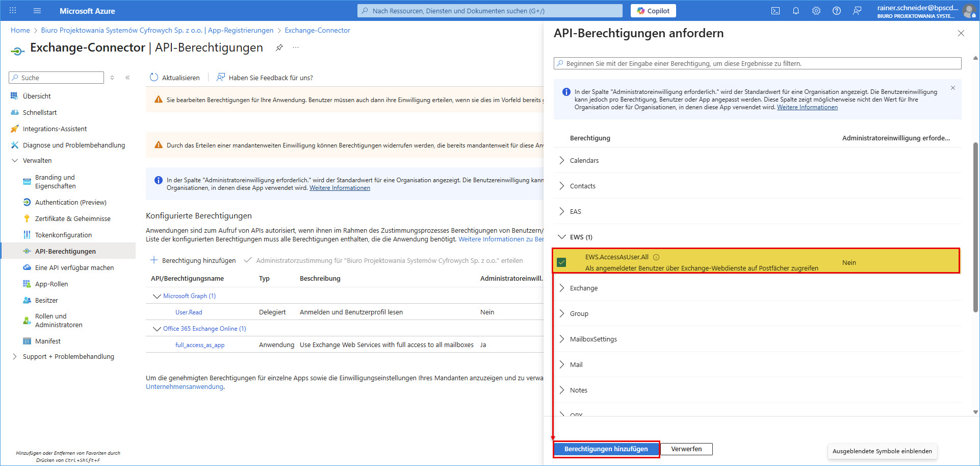Screen dimensions: 980x466
Task: Expand the Contacts permission group
Action: (562, 186)
